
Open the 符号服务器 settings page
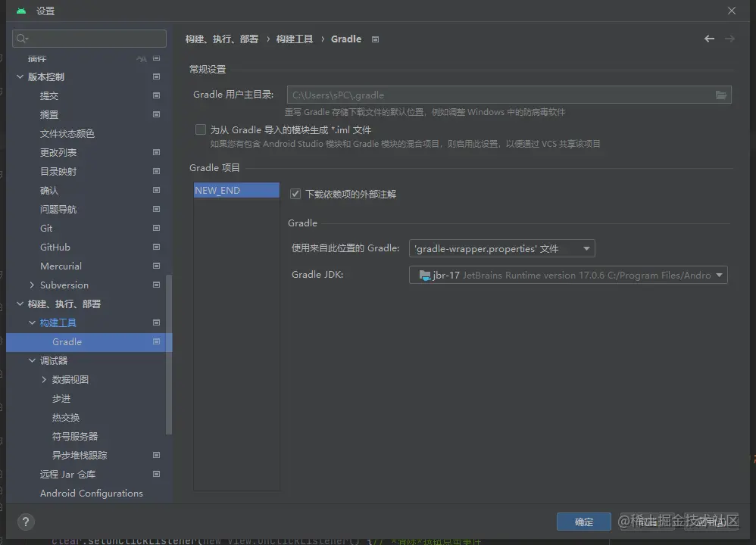(x=75, y=436)
